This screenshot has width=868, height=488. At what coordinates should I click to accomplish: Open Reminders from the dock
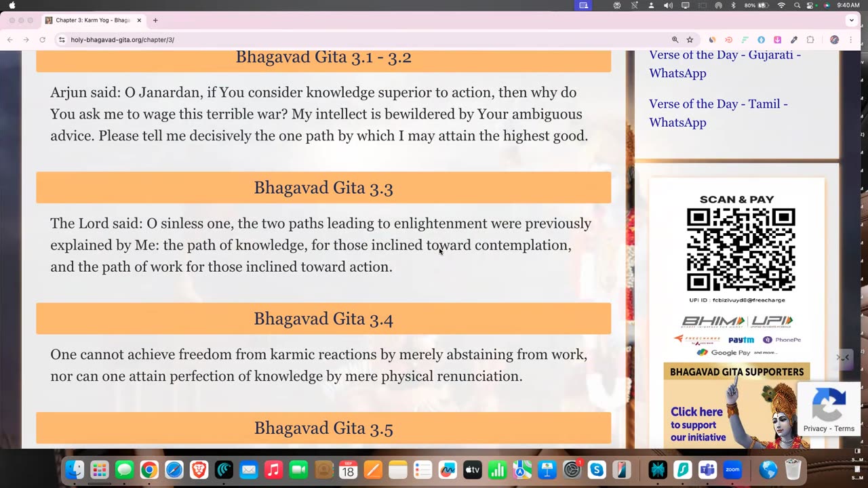click(422, 470)
